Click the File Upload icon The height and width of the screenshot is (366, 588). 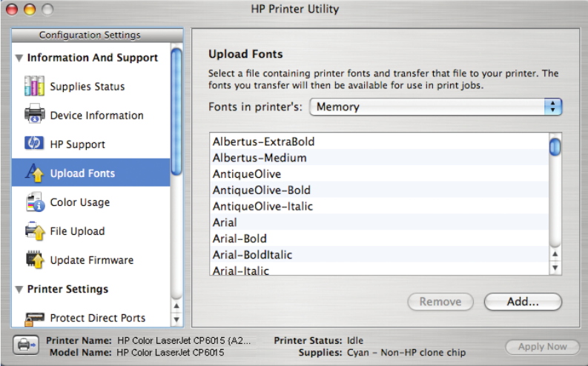(35, 231)
